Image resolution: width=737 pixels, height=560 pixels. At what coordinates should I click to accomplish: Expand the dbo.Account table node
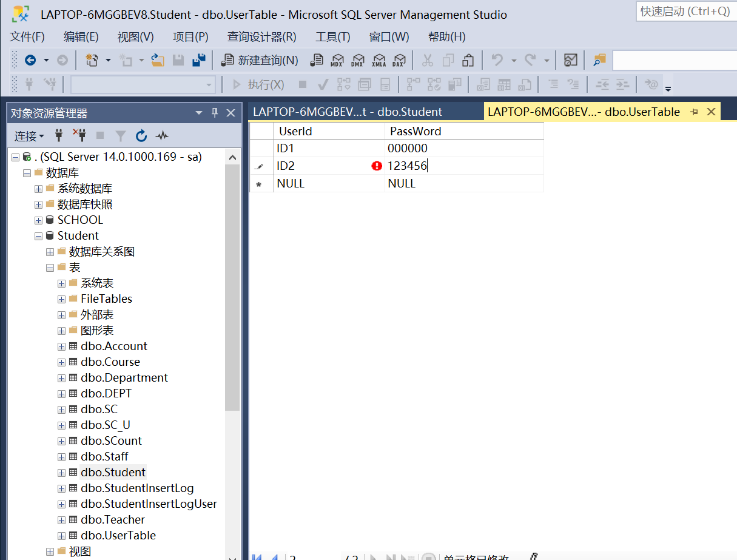pos(62,346)
